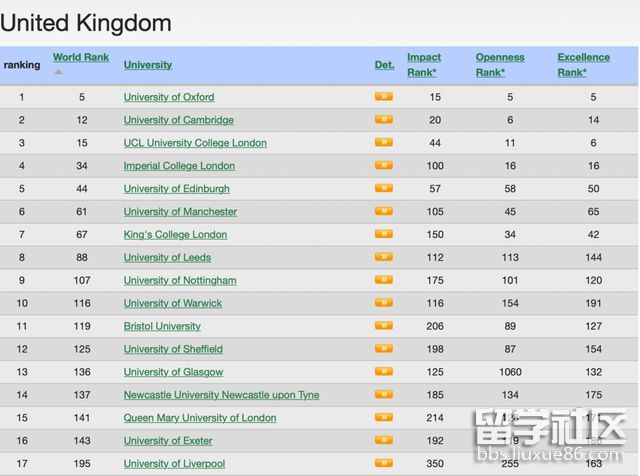
Task: Sort by University column header
Action: click(148, 65)
